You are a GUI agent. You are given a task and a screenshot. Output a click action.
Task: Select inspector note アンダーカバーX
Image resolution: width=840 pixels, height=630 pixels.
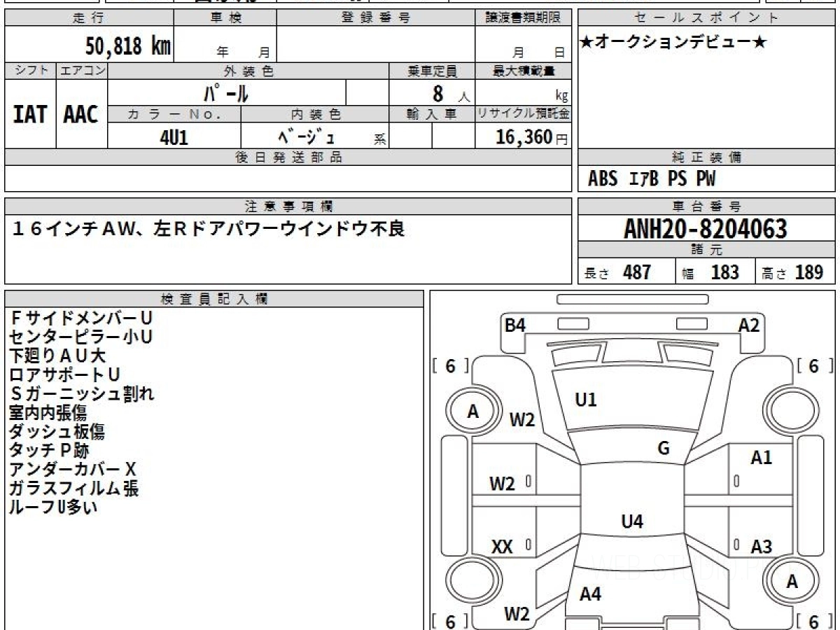[x=73, y=469]
